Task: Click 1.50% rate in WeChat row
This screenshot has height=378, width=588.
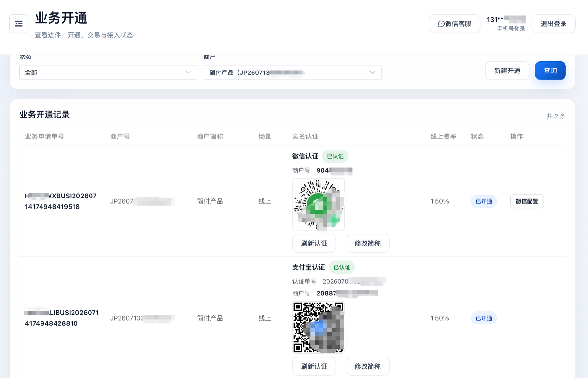Action: pyautogui.click(x=439, y=201)
